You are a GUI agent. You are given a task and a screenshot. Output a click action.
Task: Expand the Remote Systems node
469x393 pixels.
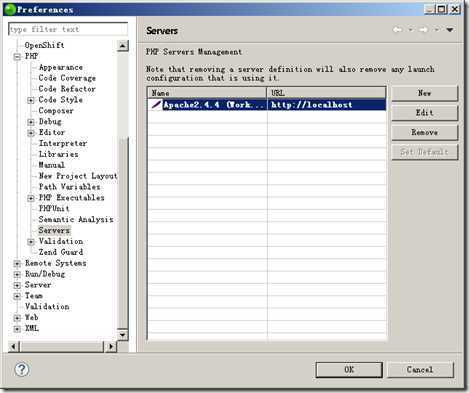pyautogui.click(x=17, y=264)
